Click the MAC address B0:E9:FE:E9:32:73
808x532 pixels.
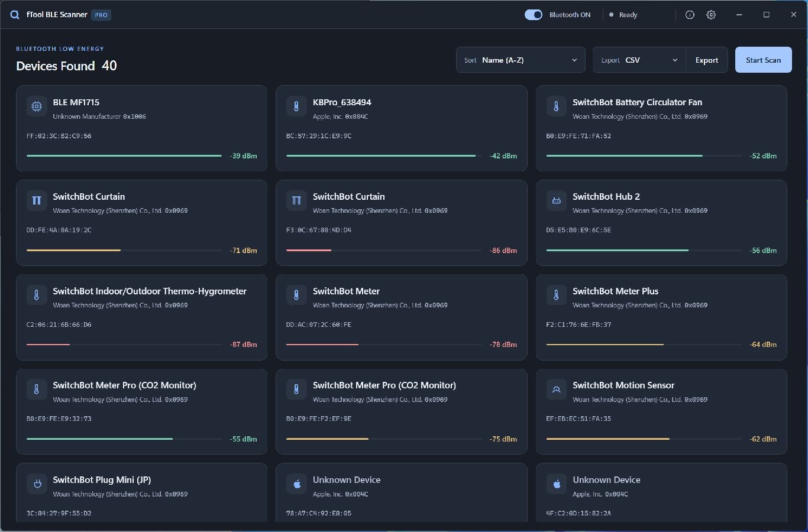59,419
